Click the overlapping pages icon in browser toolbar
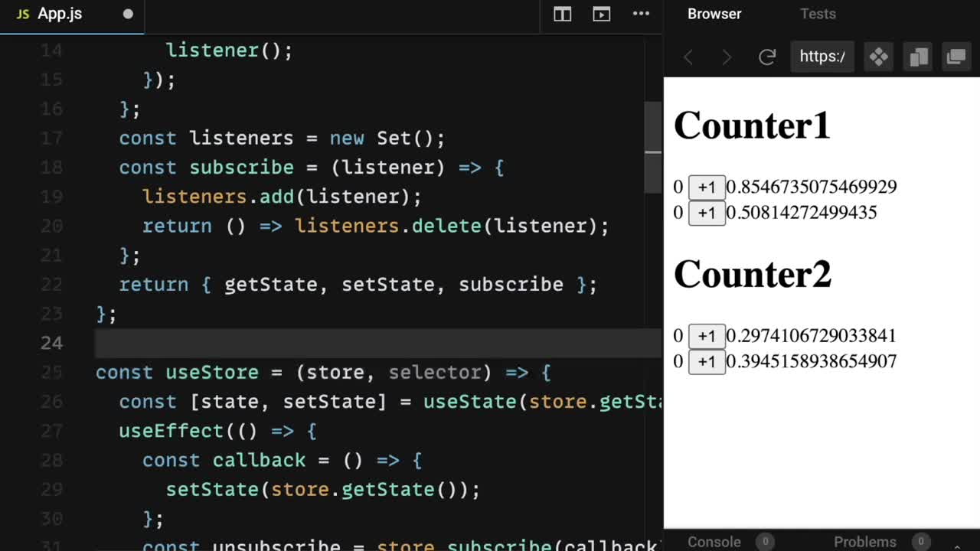This screenshot has width=980, height=551. [918, 57]
